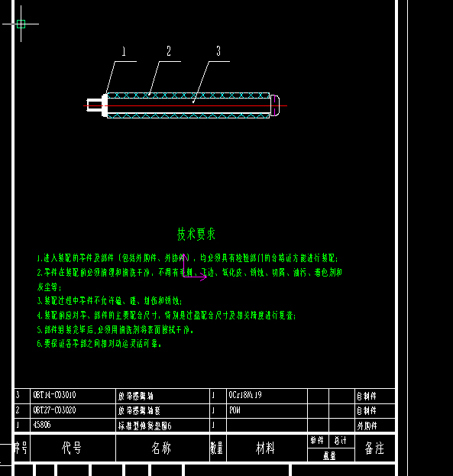Select part code cell QBT27-C03020

click(55, 410)
